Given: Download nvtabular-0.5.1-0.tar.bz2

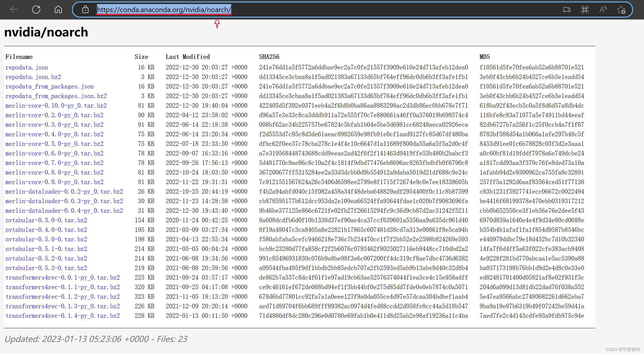Looking at the screenshot, I should point(46,249).
